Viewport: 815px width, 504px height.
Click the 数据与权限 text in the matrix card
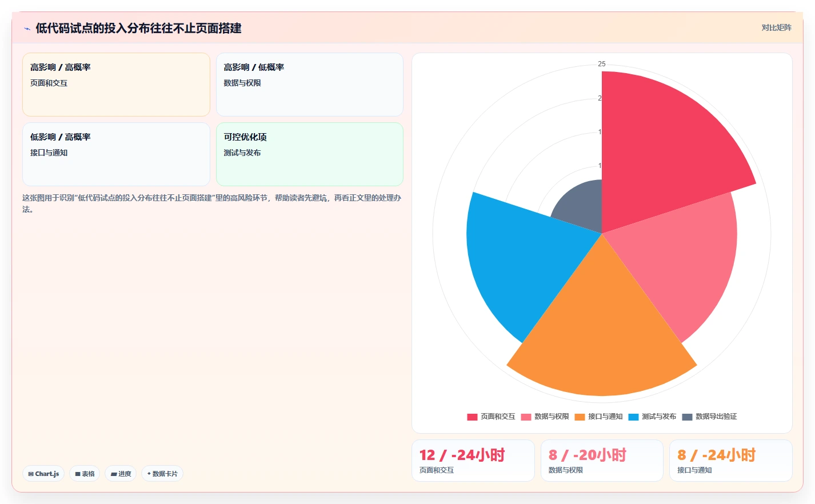(x=242, y=83)
